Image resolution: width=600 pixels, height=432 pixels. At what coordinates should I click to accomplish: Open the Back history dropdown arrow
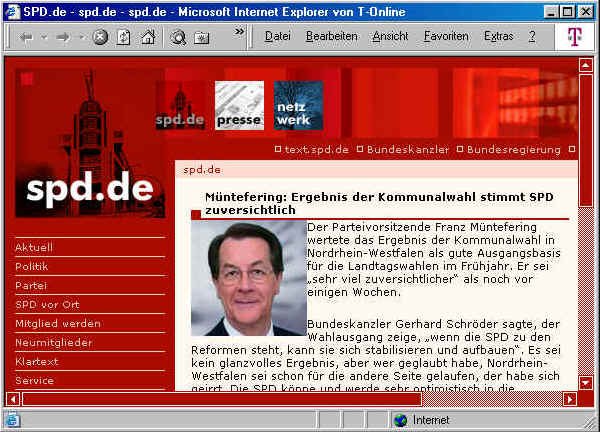point(44,37)
